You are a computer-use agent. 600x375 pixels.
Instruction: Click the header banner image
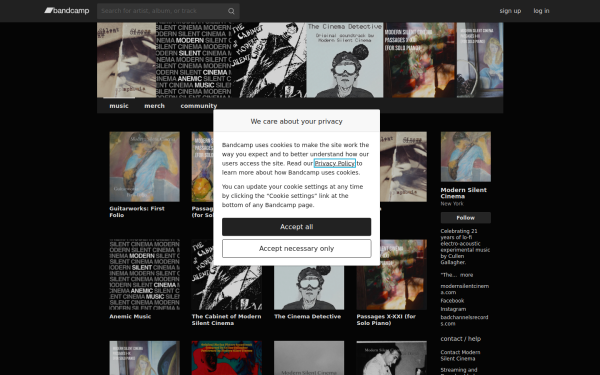coord(300,60)
